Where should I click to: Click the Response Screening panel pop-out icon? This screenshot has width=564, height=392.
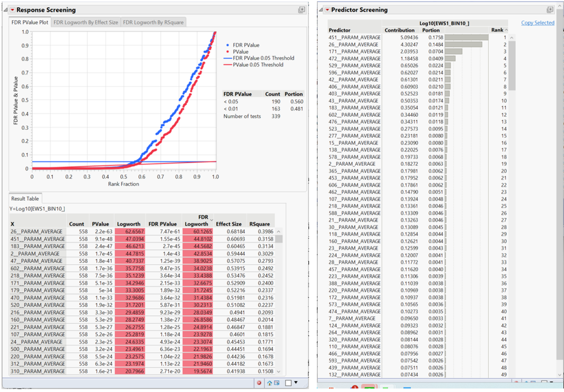coord(301,10)
